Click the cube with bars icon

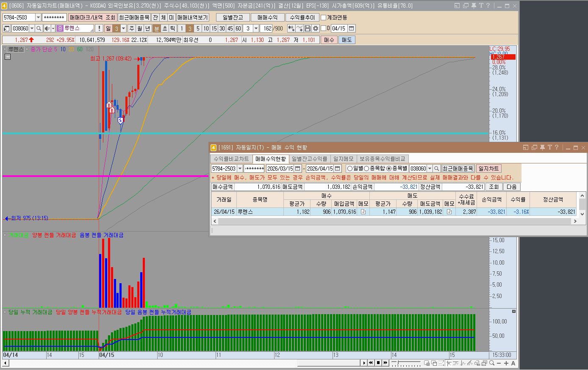(x=477, y=363)
